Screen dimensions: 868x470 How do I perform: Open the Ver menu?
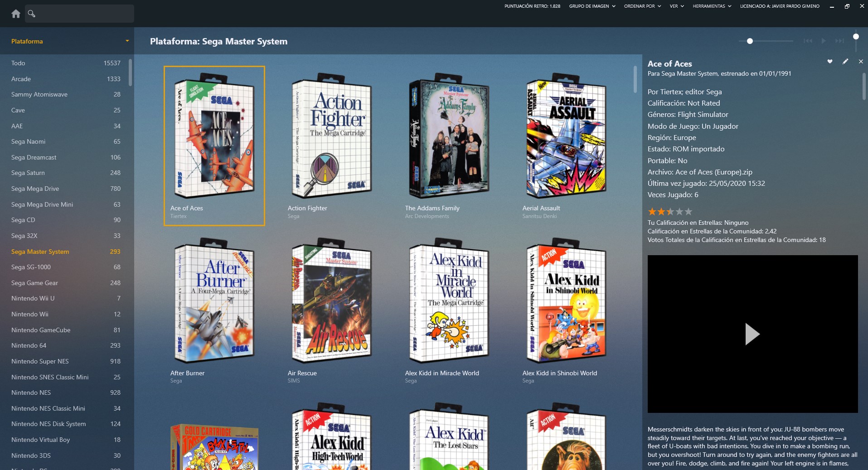coord(677,6)
